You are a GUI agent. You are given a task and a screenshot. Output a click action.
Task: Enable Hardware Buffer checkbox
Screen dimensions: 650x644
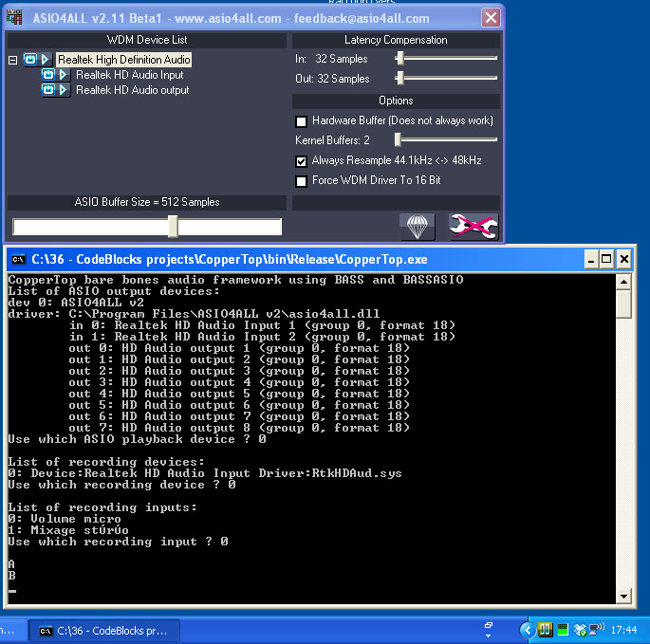tap(302, 121)
